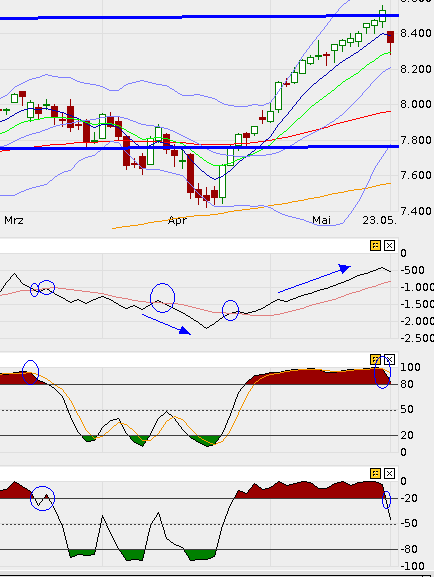Select the Mrz month label
434x577 pixels.
click(x=14, y=220)
